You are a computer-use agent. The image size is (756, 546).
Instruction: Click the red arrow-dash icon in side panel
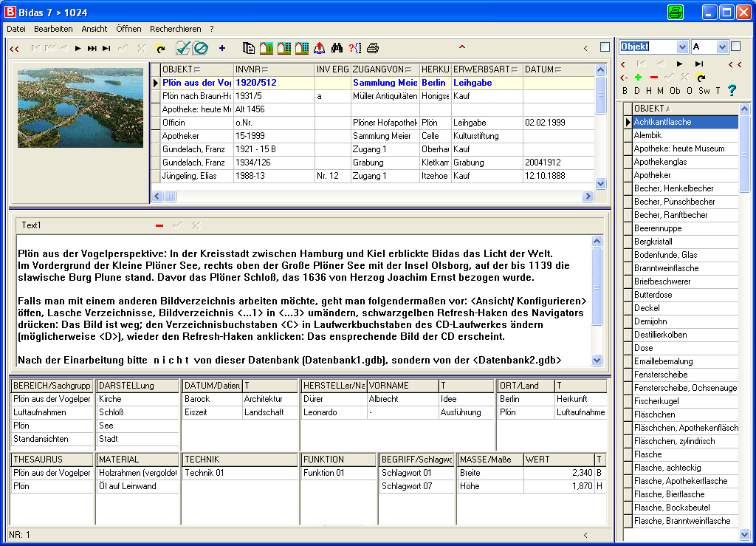pos(623,77)
